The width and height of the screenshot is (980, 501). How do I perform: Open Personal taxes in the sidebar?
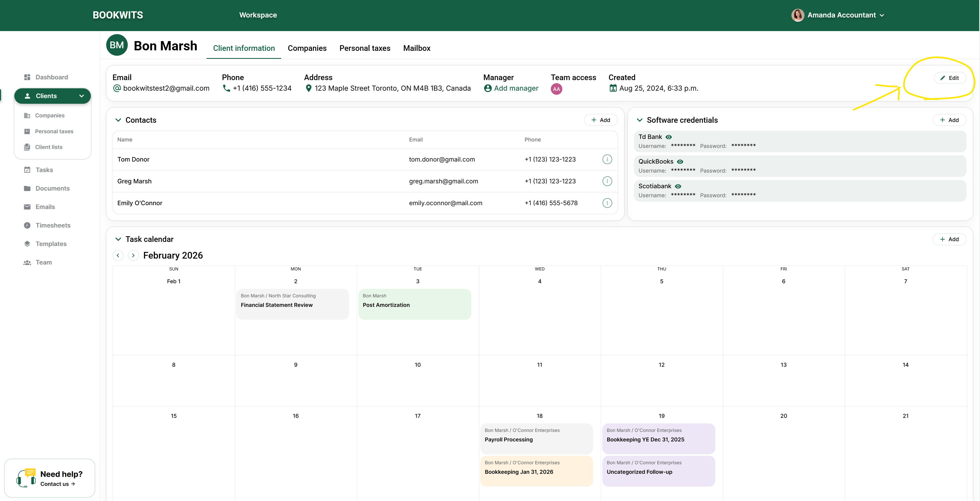(x=48, y=131)
